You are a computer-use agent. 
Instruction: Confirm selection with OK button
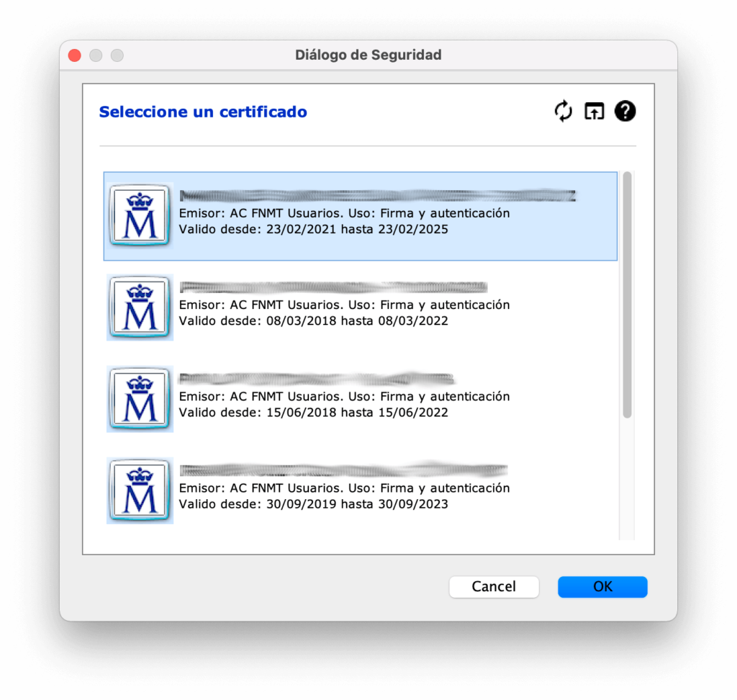pos(602,587)
